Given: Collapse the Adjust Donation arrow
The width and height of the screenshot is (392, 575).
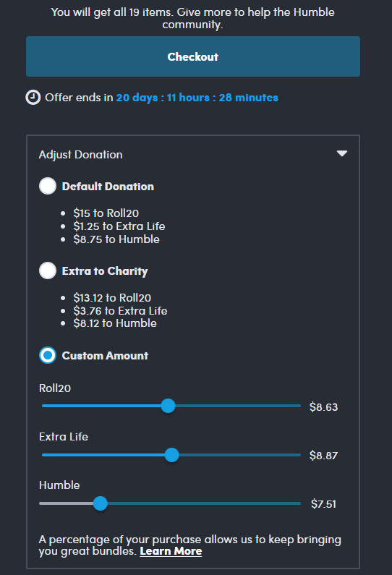Looking at the screenshot, I should click(342, 153).
